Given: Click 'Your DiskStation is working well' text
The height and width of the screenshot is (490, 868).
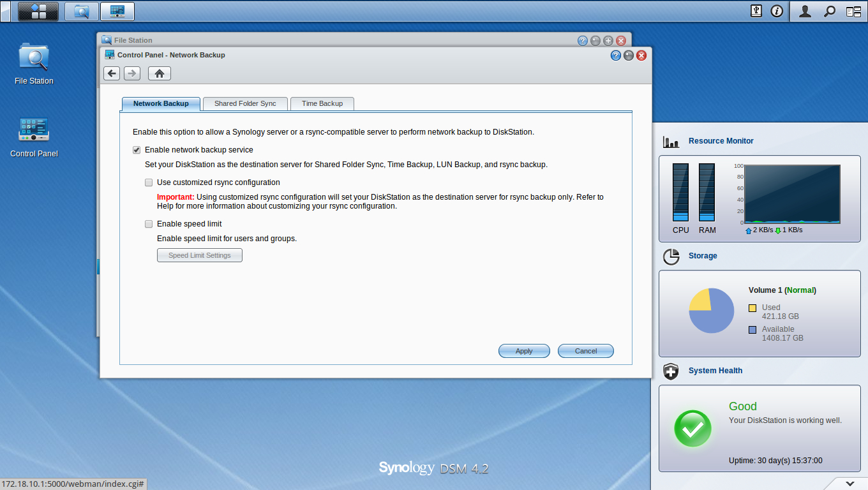Looking at the screenshot, I should click(785, 420).
